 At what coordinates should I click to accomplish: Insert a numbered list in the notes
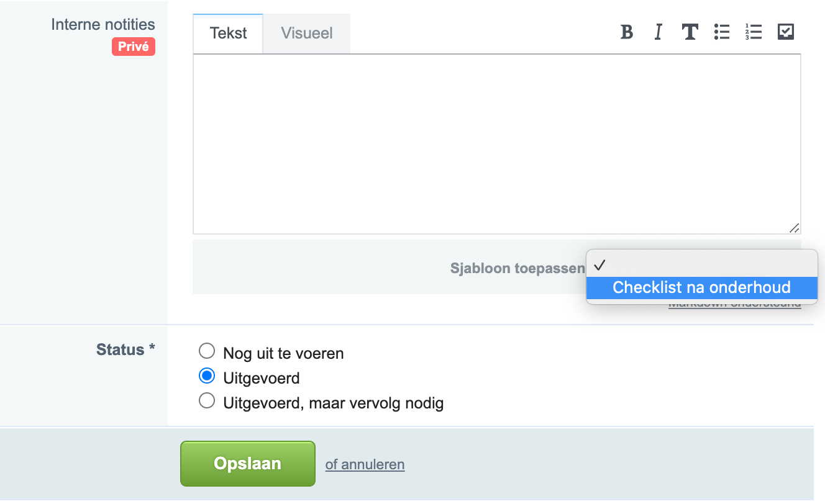point(753,32)
